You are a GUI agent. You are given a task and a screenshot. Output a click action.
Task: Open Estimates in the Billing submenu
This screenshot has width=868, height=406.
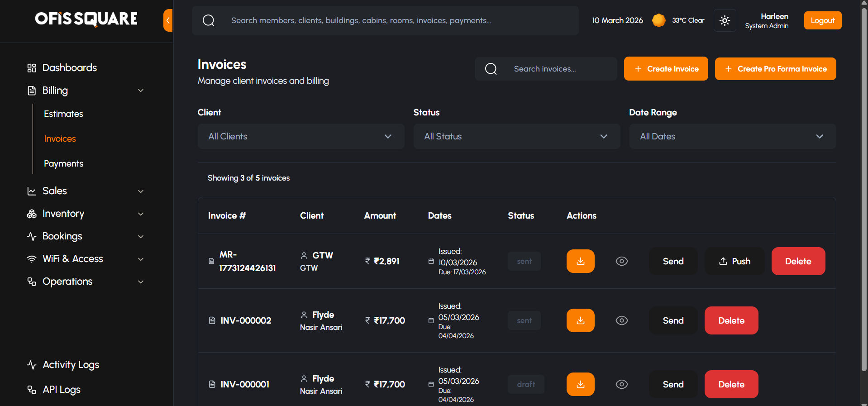click(x=63, y=114)
